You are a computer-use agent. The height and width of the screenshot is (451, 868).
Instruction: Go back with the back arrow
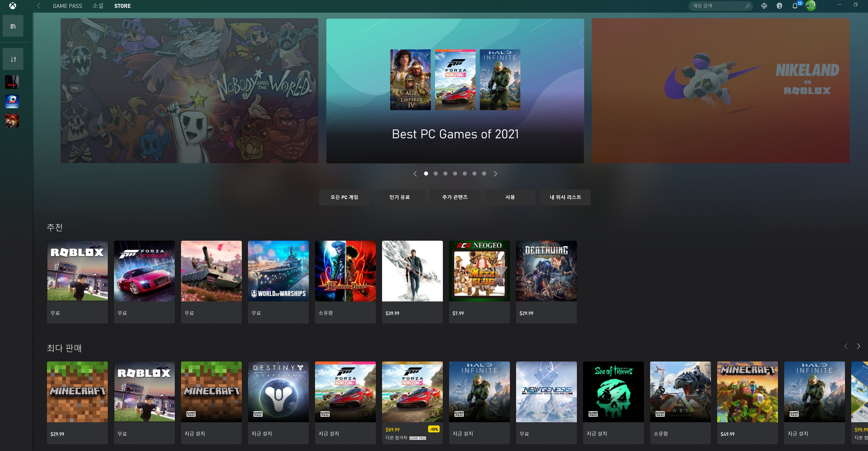[x=39, y=6]
